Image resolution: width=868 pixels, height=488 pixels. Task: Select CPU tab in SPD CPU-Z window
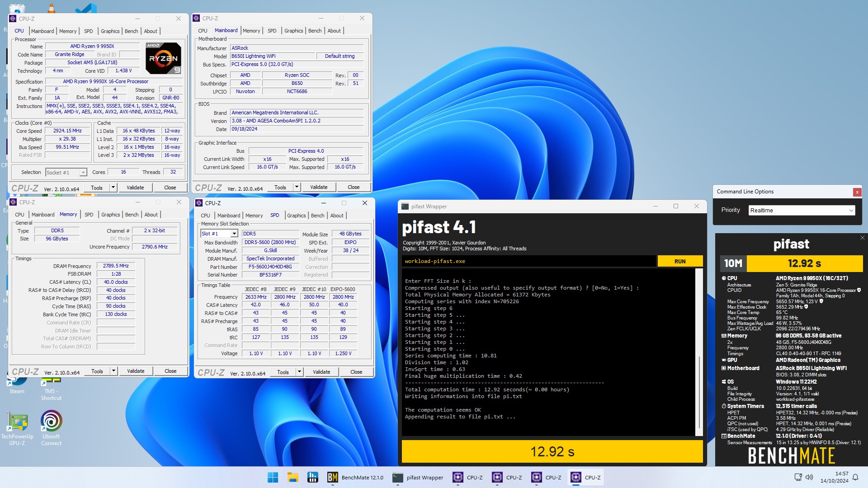(205, 216)
